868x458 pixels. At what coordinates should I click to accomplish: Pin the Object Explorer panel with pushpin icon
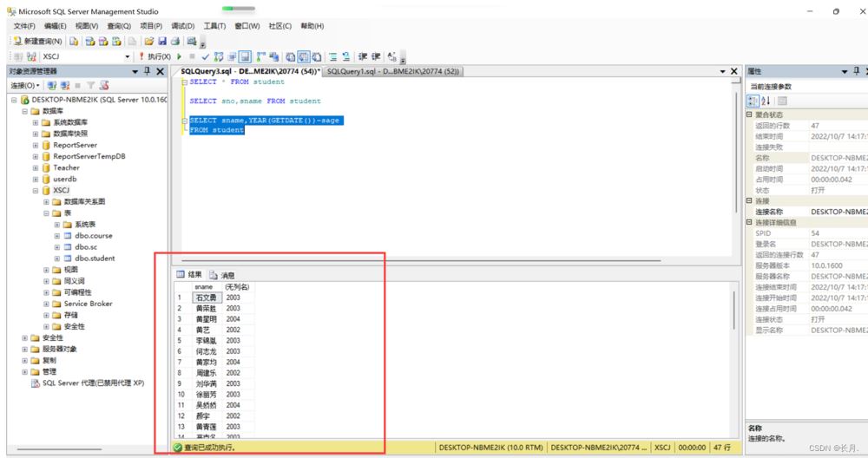click(147, 71)
